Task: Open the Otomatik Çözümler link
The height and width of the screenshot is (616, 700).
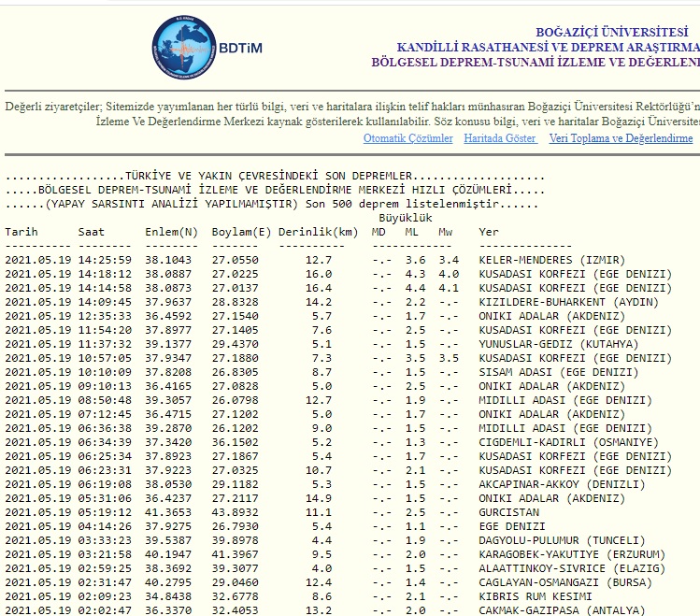Action: point(408,138)
